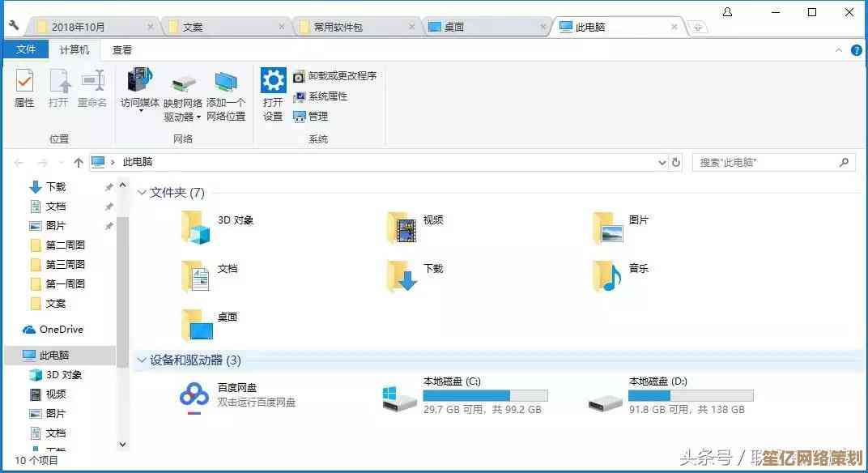The image size is (868, 473).
Task: Collapse Devices and drives (设备和驱动器) section
Action: [x=142, y=360]
